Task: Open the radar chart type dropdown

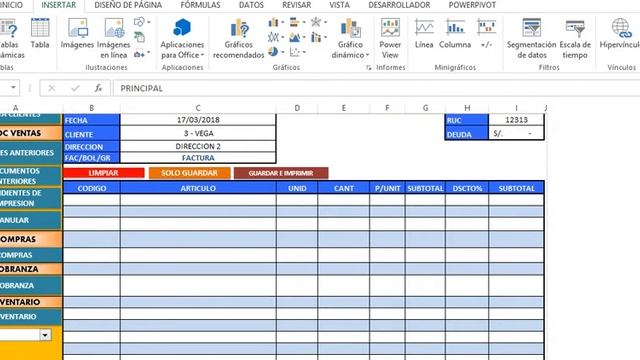Action: (318, 22)
